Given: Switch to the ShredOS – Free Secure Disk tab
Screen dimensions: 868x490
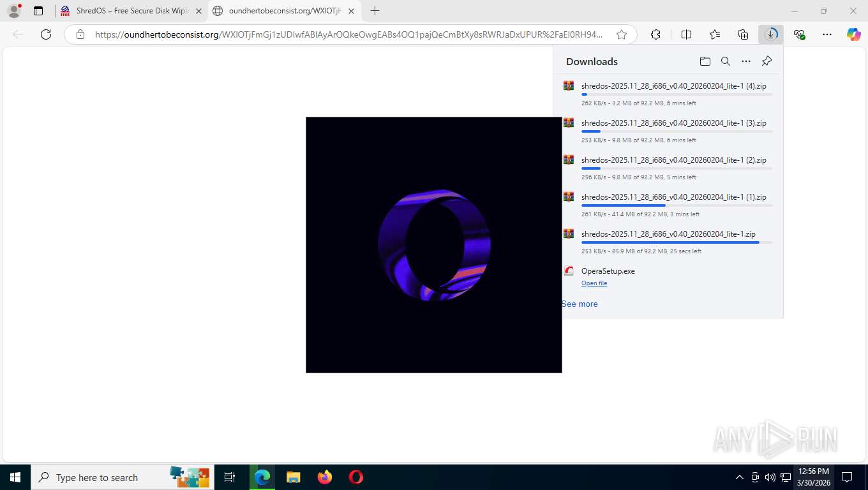Looking at the screenshot, I should 131,11.
